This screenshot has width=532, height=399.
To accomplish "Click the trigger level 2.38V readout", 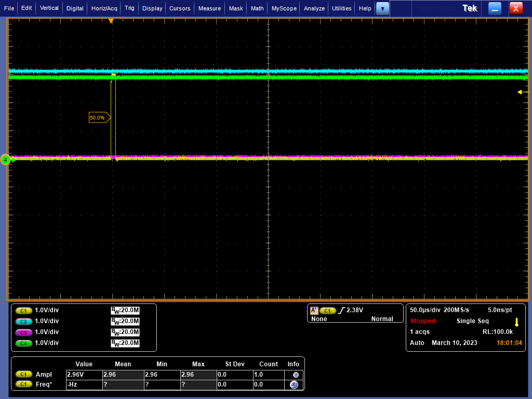I will [355, 310].
